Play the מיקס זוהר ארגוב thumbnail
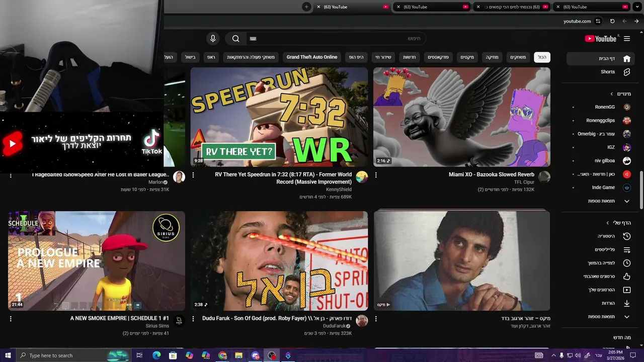The height and width of the screenshot is (362, 644). tap(462, 260)
